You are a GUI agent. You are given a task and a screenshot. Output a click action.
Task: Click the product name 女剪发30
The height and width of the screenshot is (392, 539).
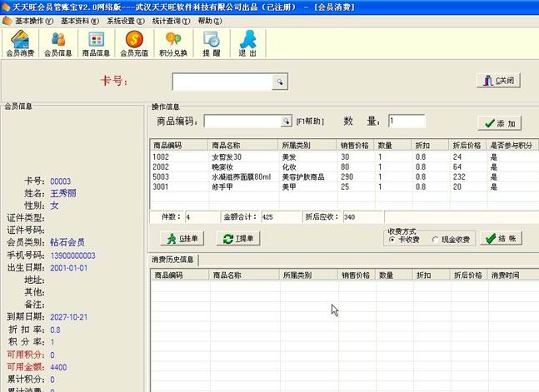coord(227,157)
